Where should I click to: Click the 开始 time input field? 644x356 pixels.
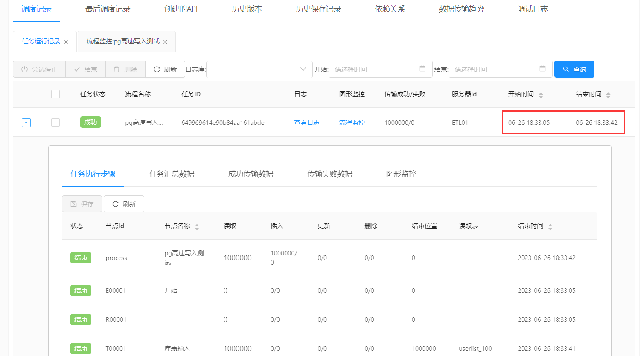pos(373,69)
